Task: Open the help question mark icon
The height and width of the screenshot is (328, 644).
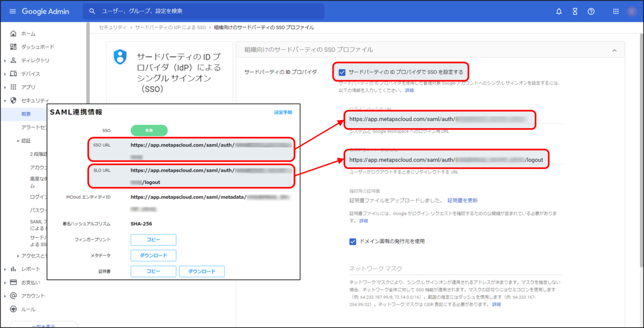Action: coord(591,11)
